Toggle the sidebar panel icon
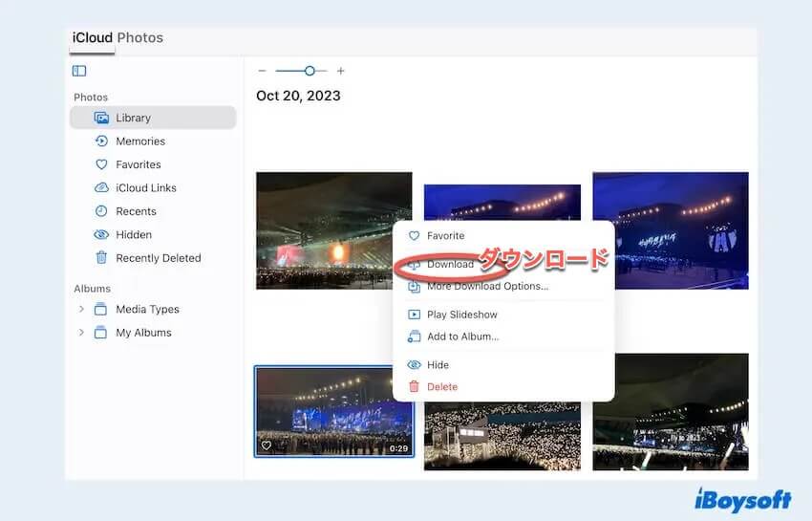Viewport: 812px width, 521px height. (79, 71)
